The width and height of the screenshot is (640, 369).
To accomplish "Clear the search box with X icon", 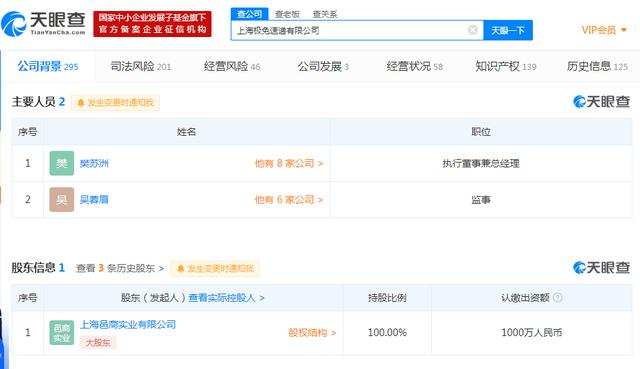I will [473, 30].
